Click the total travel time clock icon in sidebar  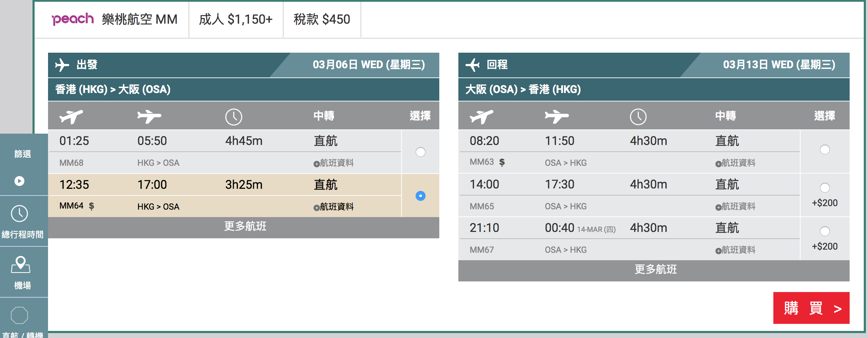(19, 214)
